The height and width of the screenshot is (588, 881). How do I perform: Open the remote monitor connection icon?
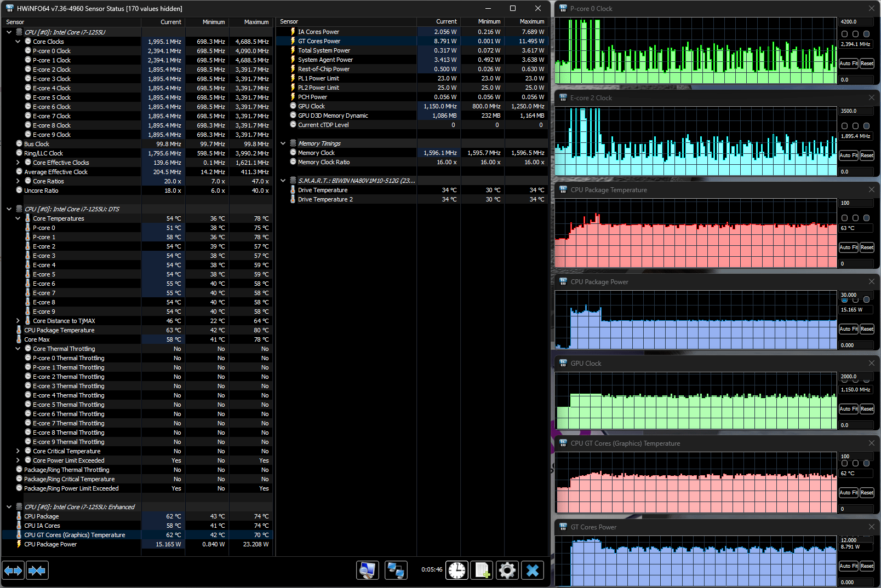(x=367, y=570)
